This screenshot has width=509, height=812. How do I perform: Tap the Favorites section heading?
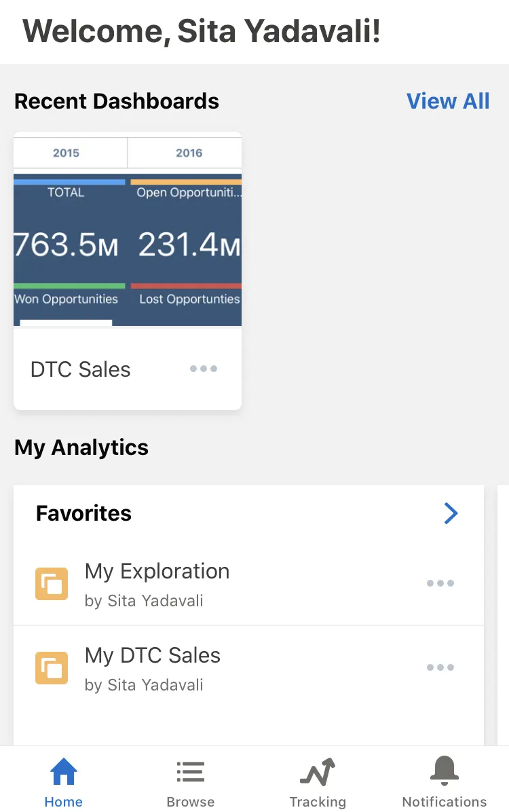tap(84, 513)
